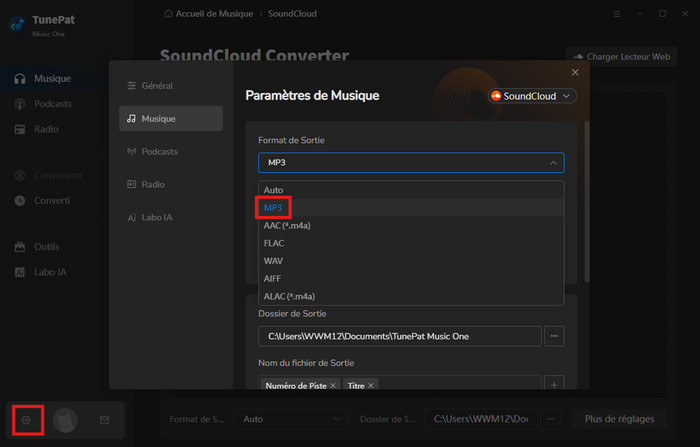
Task: Remove the Titre tag
Action: 371,385
